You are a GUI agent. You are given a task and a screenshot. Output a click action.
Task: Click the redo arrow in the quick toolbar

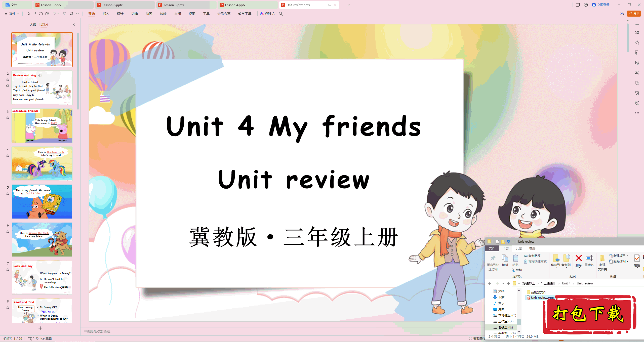tap(64, 14)
